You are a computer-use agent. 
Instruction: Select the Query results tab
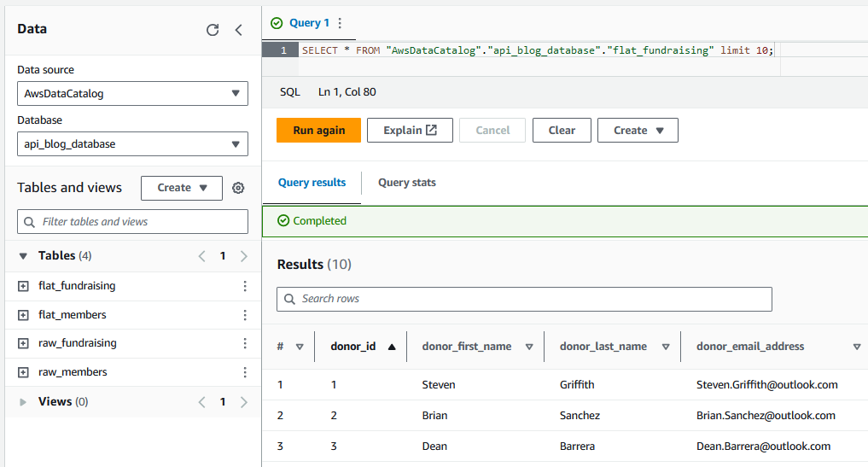tap(312, 183)
